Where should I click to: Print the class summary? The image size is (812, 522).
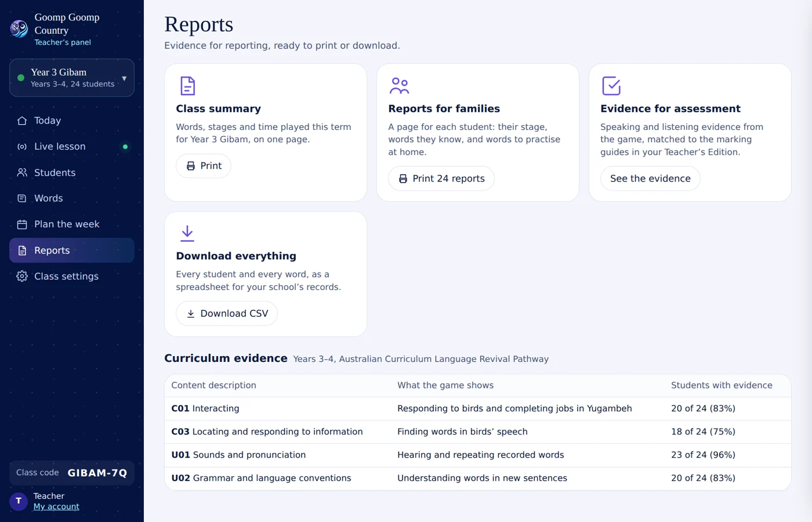tap(204, 166)
